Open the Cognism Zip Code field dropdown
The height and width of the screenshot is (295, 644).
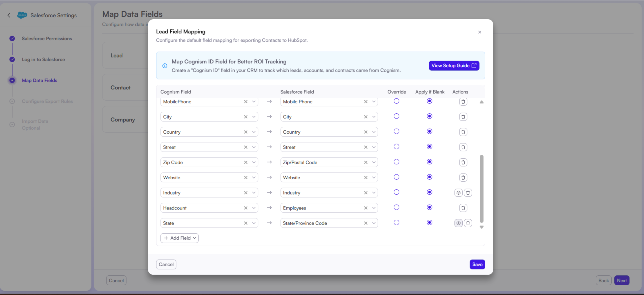tap(254, 162)
